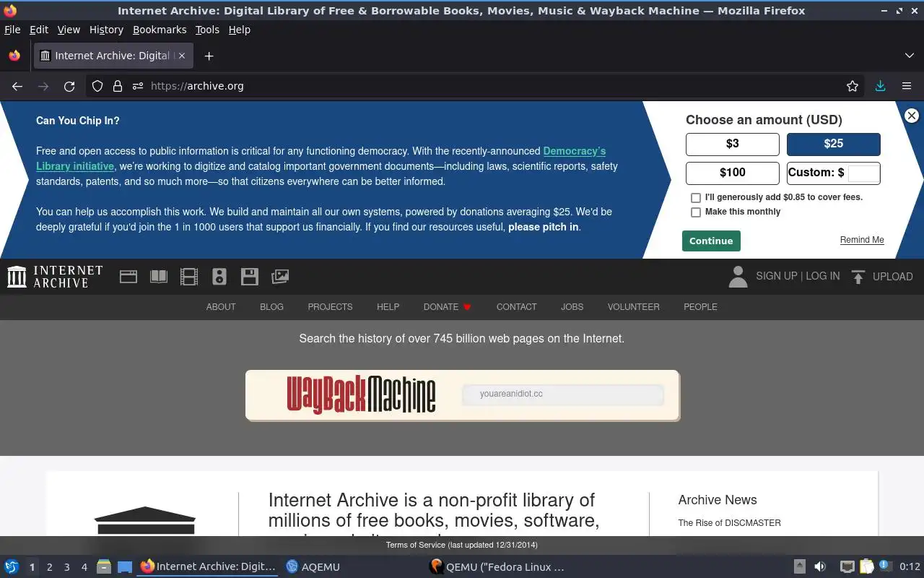924x578 pixels.
Task: Open the History menu
Action: (106, 30)
